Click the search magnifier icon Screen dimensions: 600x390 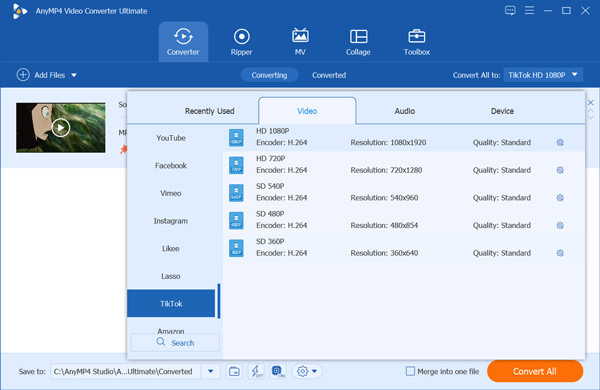[x=161, y=342]
